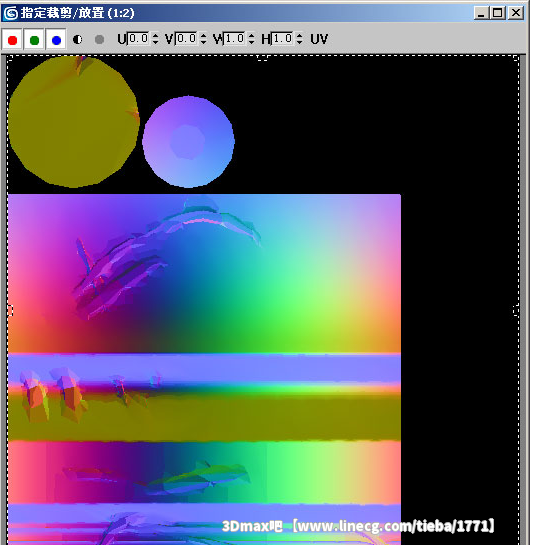Click the 3ds Max window title icon

(x=11, y=13)
